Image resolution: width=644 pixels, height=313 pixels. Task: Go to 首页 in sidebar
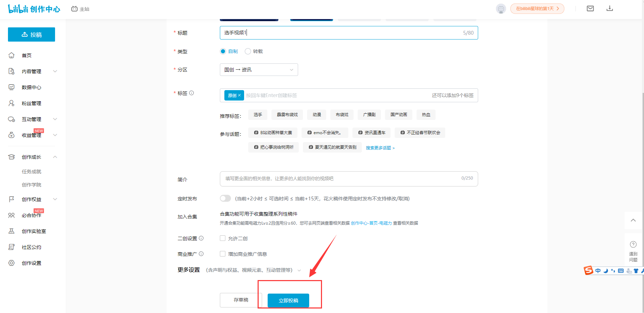[27, 55]
